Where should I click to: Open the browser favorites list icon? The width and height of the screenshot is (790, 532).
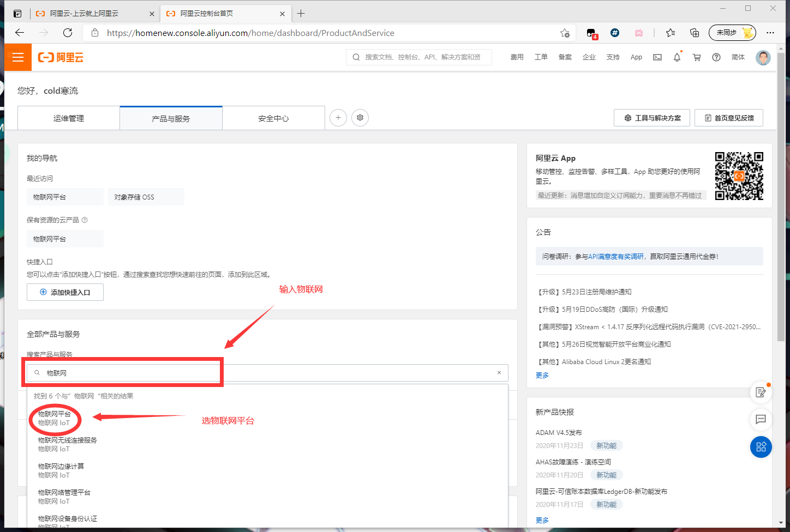coord(671,33)
